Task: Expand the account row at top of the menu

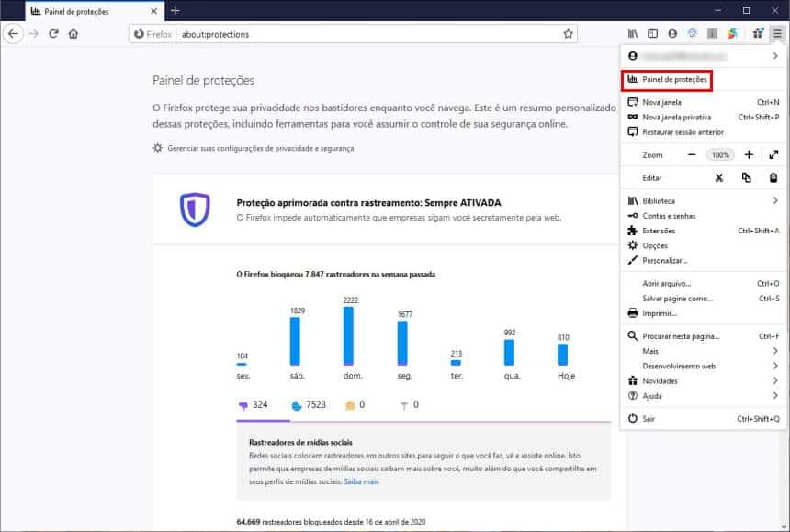Action: 704,56
